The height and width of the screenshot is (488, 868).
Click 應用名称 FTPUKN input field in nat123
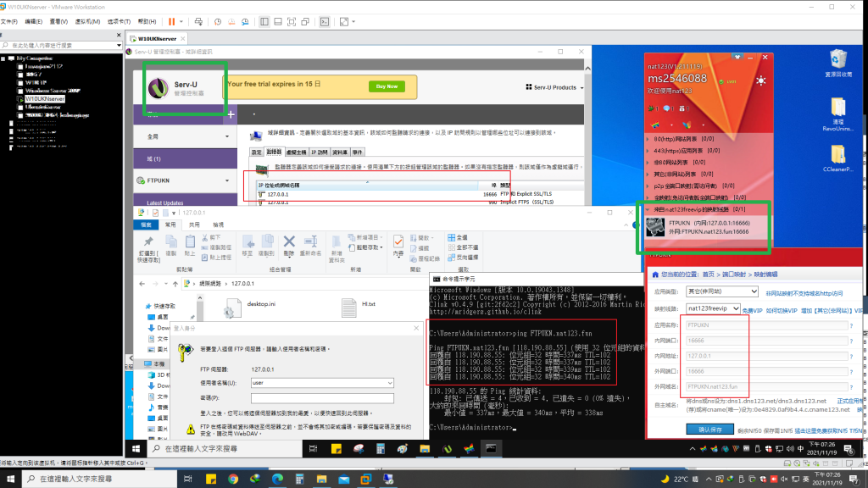point(766,325)
